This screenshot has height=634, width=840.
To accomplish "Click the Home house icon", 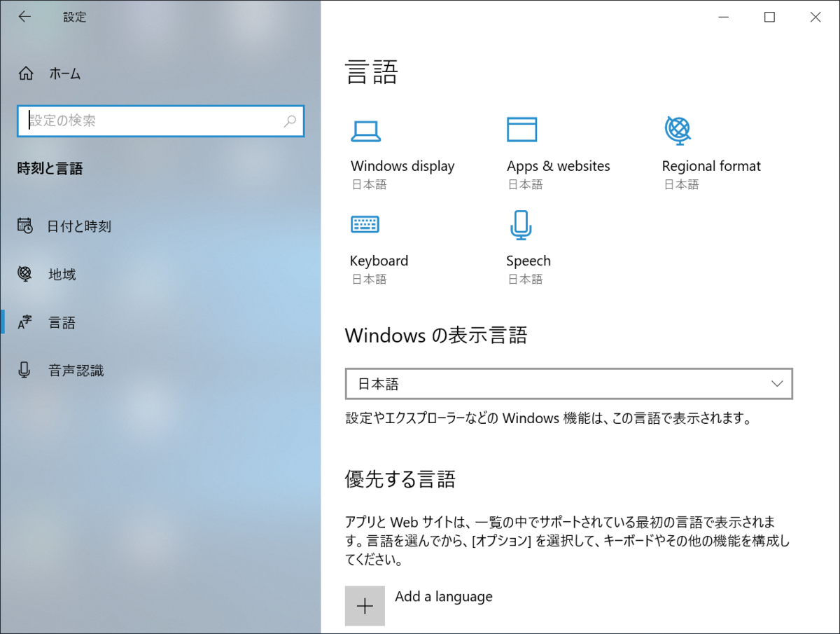I will pyautogui.click(x=26, y=74).
